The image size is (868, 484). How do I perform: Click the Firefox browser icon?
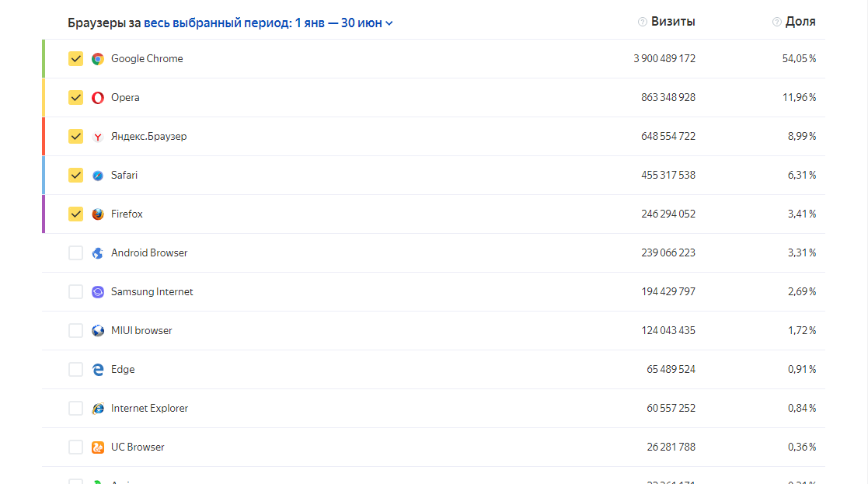pyautogui.click(x=98, y=214)
